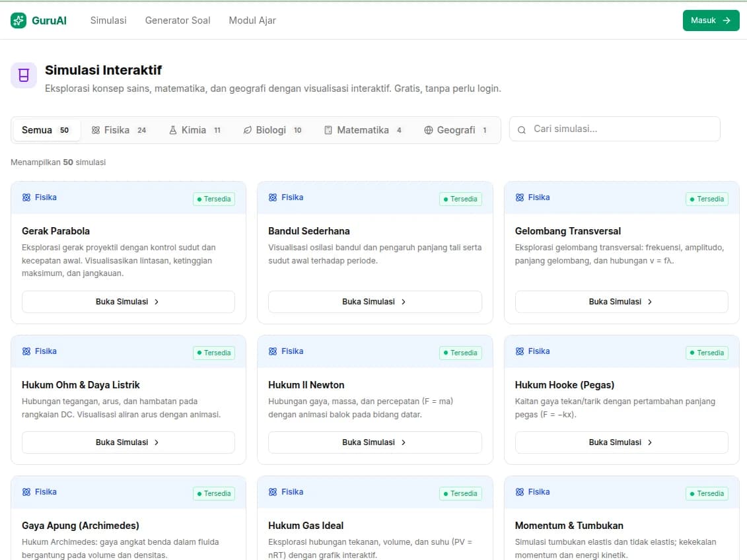Click the Bandul Sederhana card title

tap(308, 231)
